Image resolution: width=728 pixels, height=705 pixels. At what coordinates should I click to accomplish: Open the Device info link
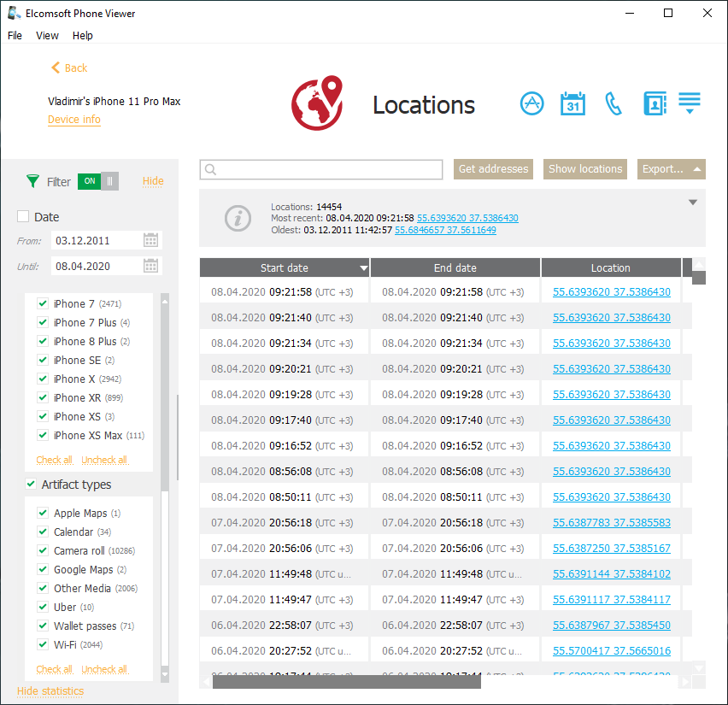click(74, 120)
